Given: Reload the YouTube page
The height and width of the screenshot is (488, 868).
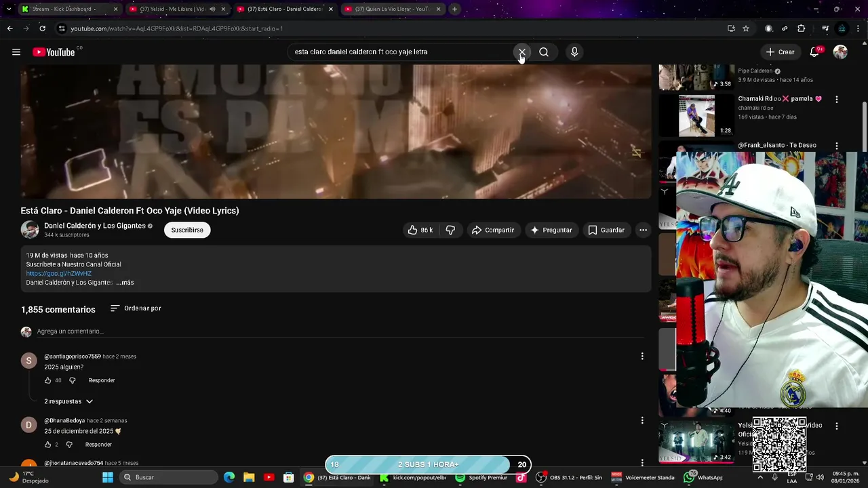Looking at the screenshot, I should pyautogui.click(x=42, y=28).
